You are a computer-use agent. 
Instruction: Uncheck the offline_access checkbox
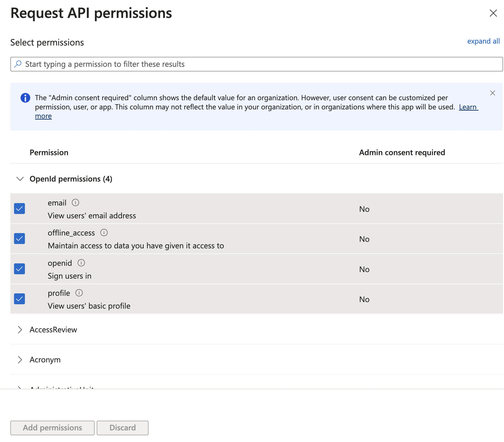[20, 238]
